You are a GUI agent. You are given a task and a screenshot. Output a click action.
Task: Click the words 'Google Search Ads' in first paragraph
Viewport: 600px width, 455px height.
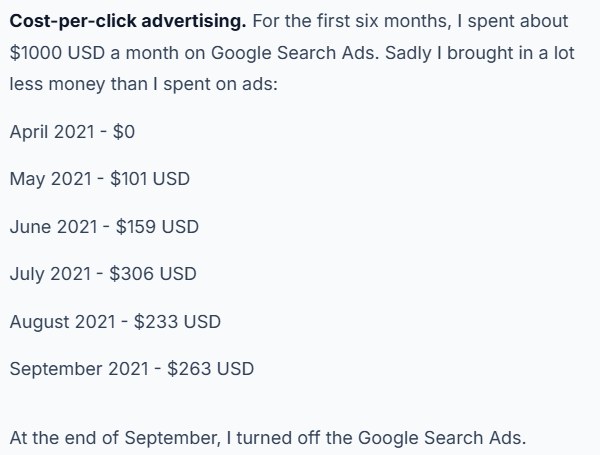point(293,53)
